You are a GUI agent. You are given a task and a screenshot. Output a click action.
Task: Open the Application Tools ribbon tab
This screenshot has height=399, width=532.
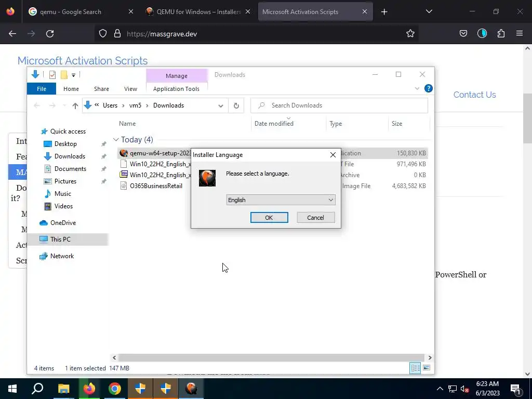click(176, 89)
